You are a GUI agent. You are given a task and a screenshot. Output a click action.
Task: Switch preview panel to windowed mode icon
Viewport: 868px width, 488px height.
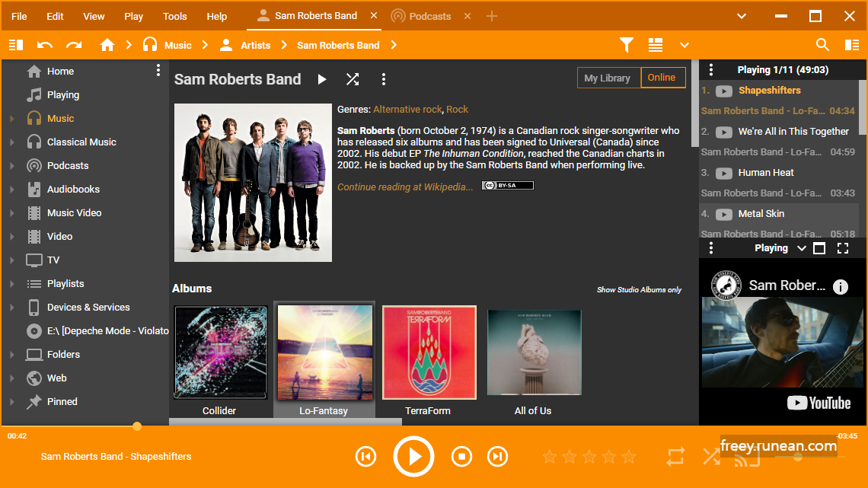pos(819,248)
